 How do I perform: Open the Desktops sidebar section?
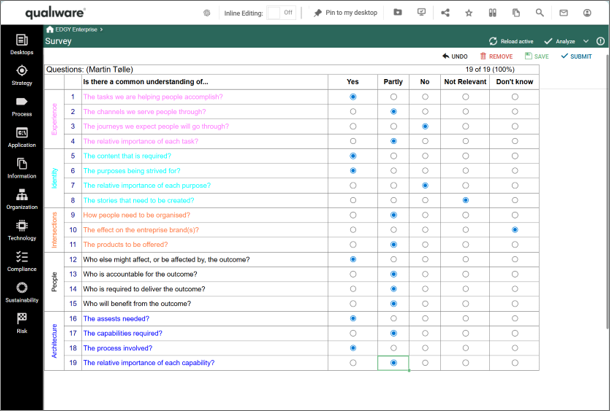(x=22, y=44)
